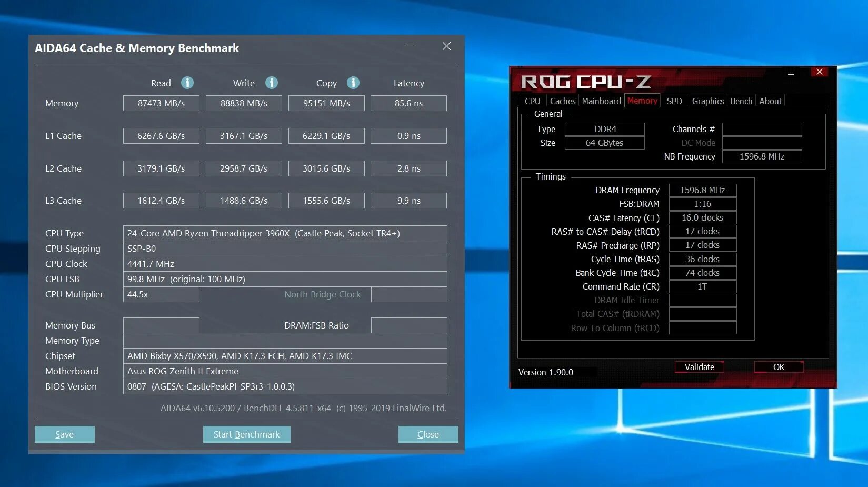Viewport: 868px width, 487px height.
Task: Open the Write info icon
Action: pyautogui.click(x=272, y=83)
